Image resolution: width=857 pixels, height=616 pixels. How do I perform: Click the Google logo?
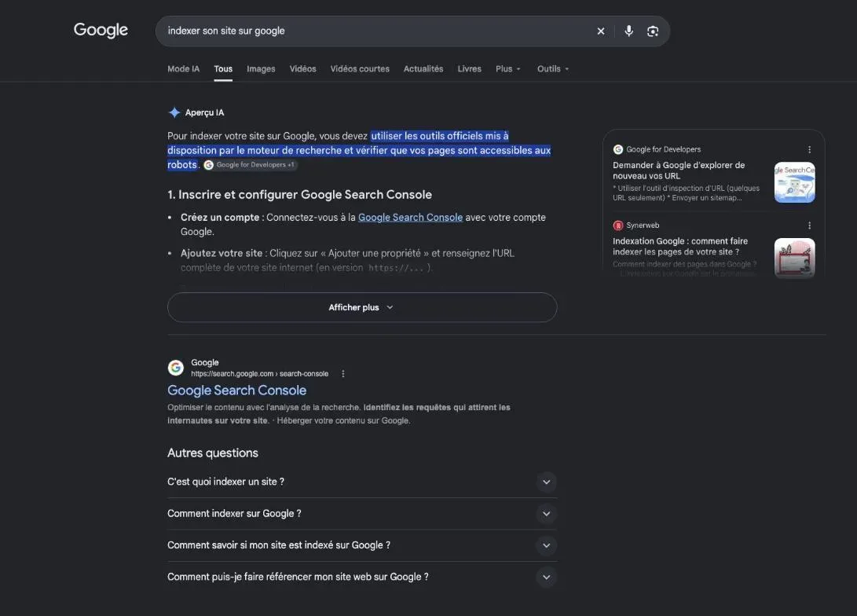[x=101, y=30]
